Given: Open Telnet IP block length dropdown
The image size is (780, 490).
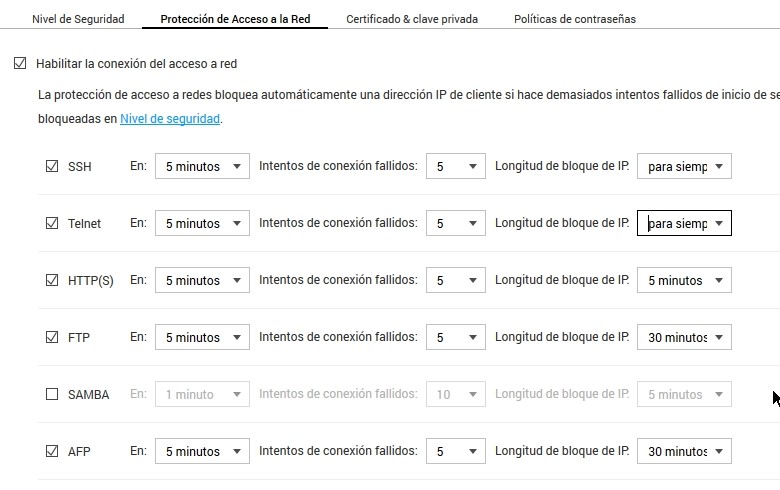Looking at the screenshot, I should coord(684,223).
